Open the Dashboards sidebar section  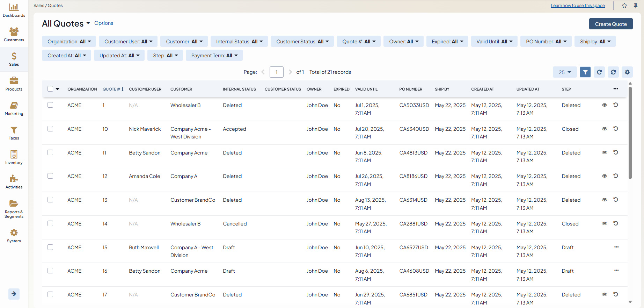click(x=14, y=10)
